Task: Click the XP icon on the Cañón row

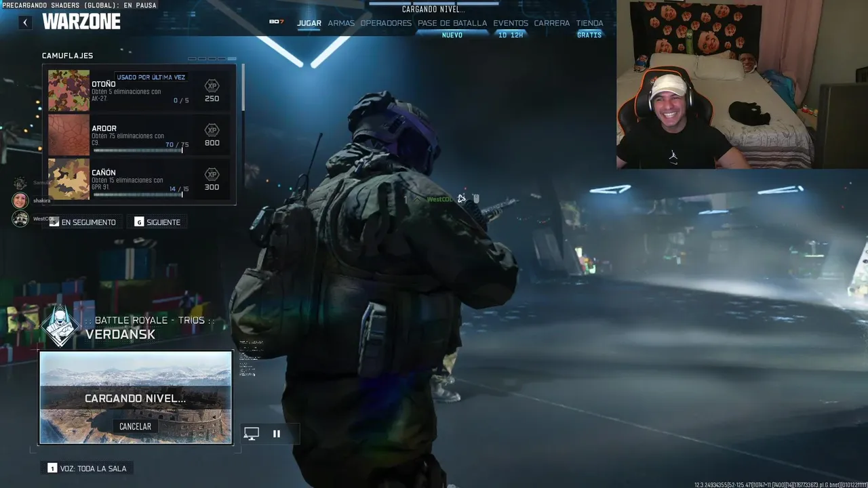Action: (212, 174)
